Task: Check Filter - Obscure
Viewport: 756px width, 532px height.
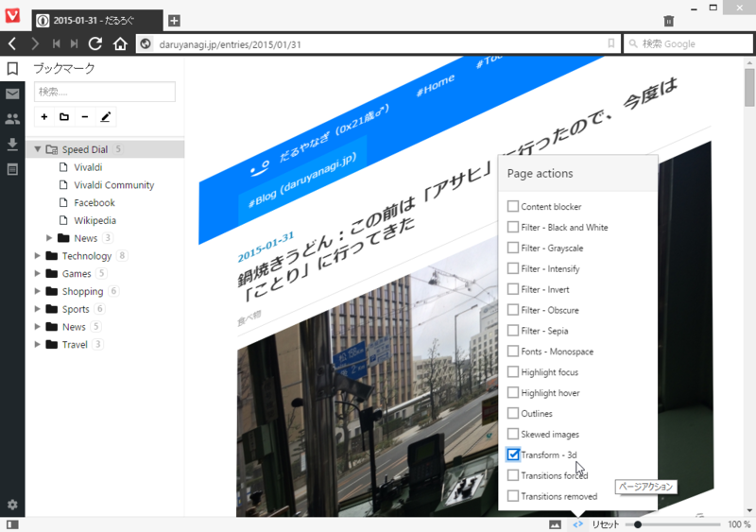Action: coord(513,310)
